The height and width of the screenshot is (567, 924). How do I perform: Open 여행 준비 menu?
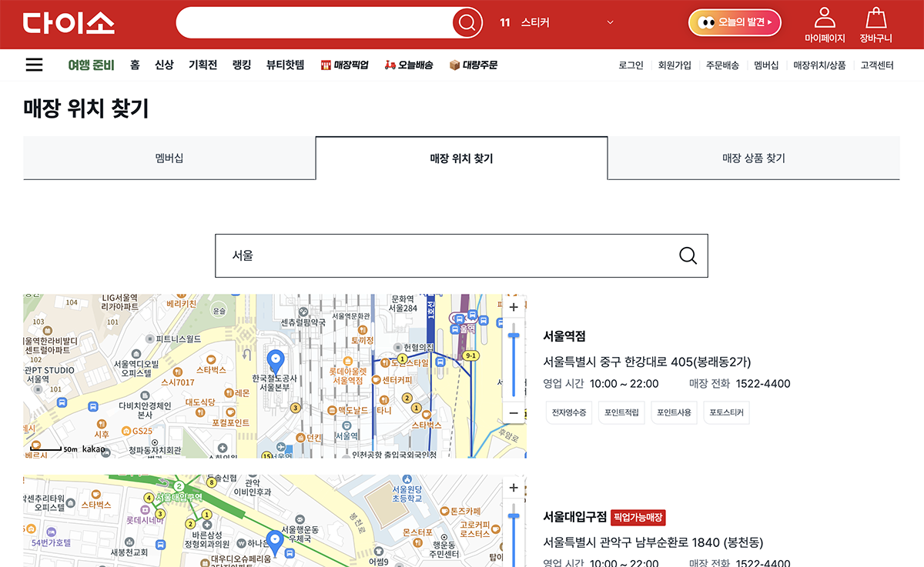pos(91,65)
